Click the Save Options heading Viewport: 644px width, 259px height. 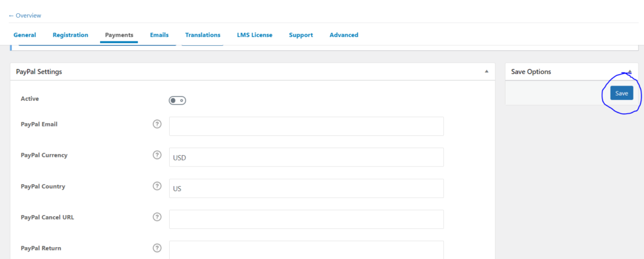(x=531, y=72)
